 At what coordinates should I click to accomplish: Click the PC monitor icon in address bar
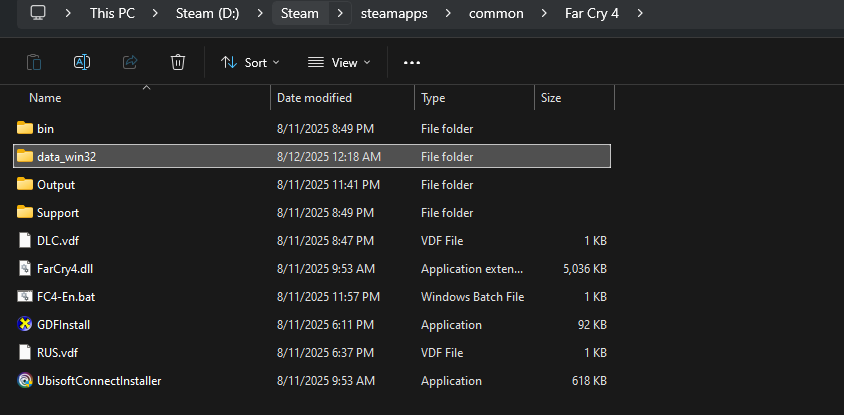point(38,12)
